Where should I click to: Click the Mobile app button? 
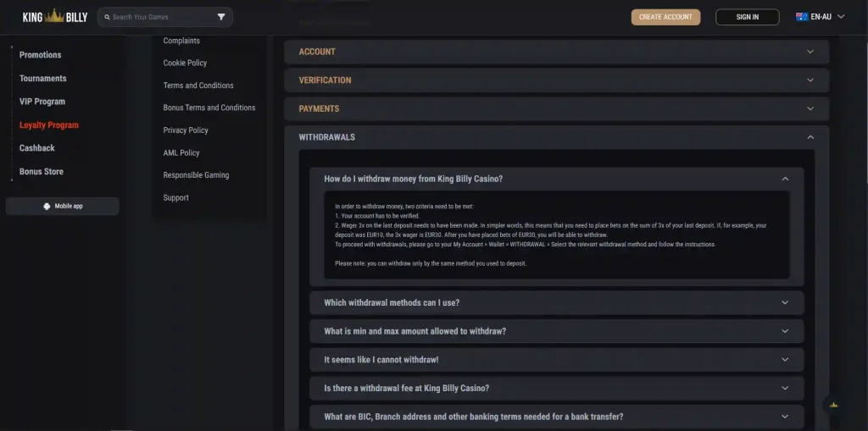pyautogui.click(x=63, y=206)
